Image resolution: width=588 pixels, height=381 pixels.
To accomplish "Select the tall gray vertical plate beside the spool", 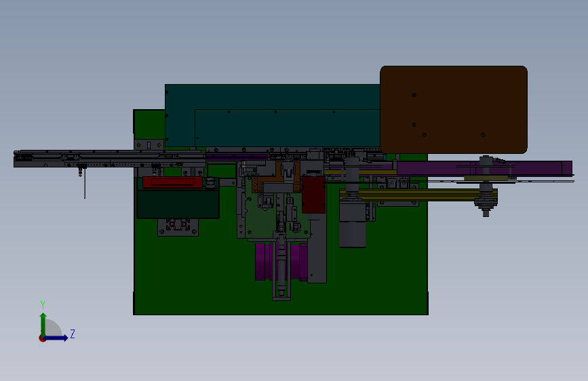I will point(317,248).
